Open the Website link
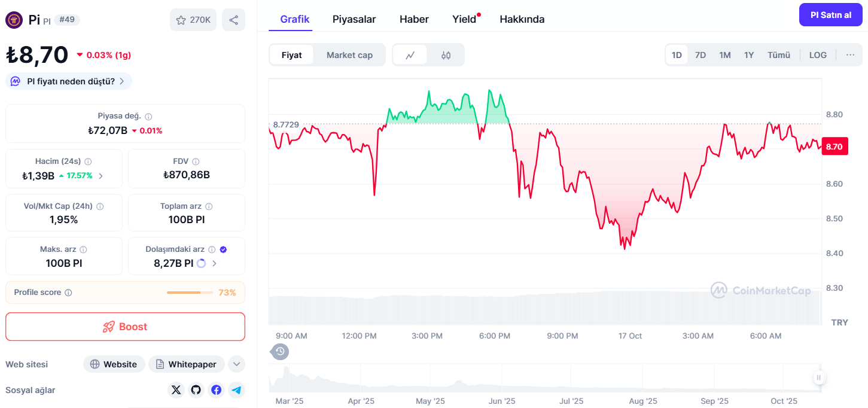The width and height of the screenshot is (868, 408). coord(114,364)
